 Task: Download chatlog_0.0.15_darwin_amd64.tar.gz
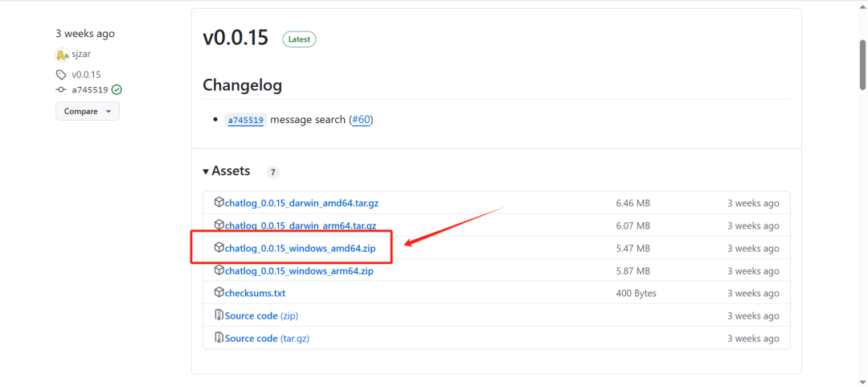click(301, 203)
